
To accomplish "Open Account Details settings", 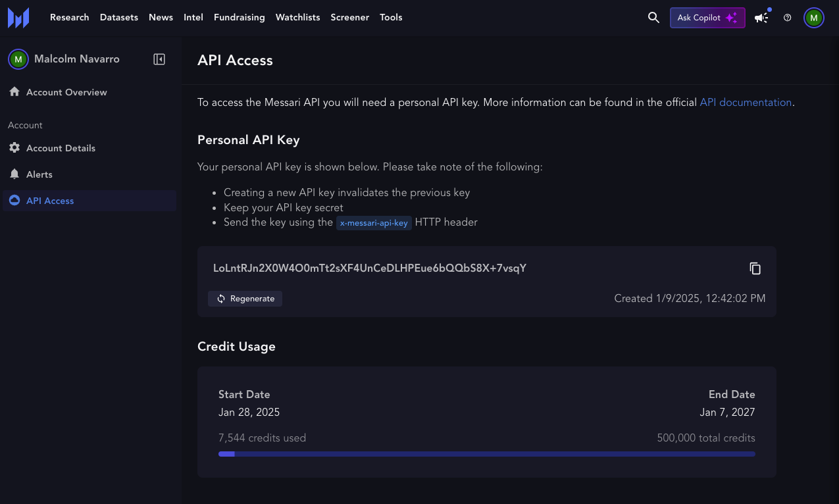I will (x=89, y=148).
